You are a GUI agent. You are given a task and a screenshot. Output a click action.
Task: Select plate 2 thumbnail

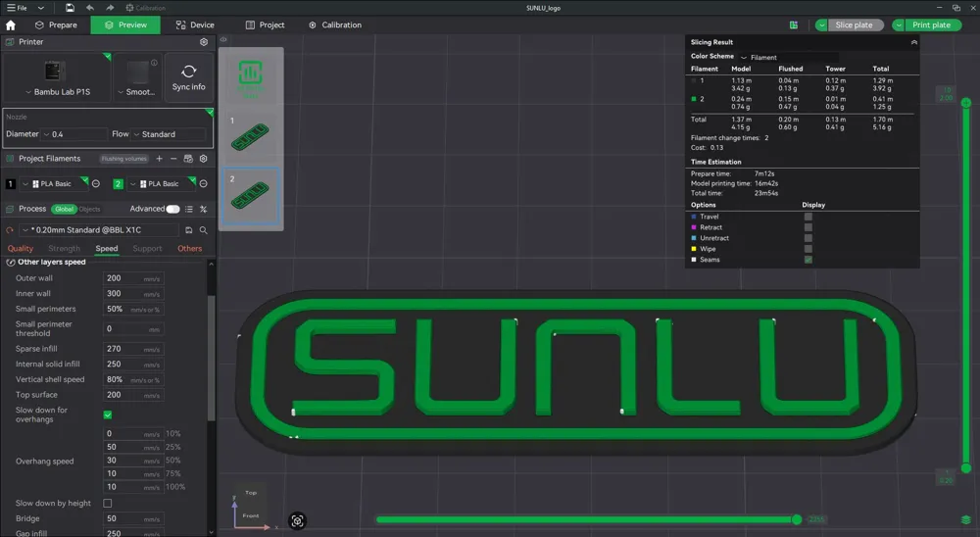tap(250, 196)
